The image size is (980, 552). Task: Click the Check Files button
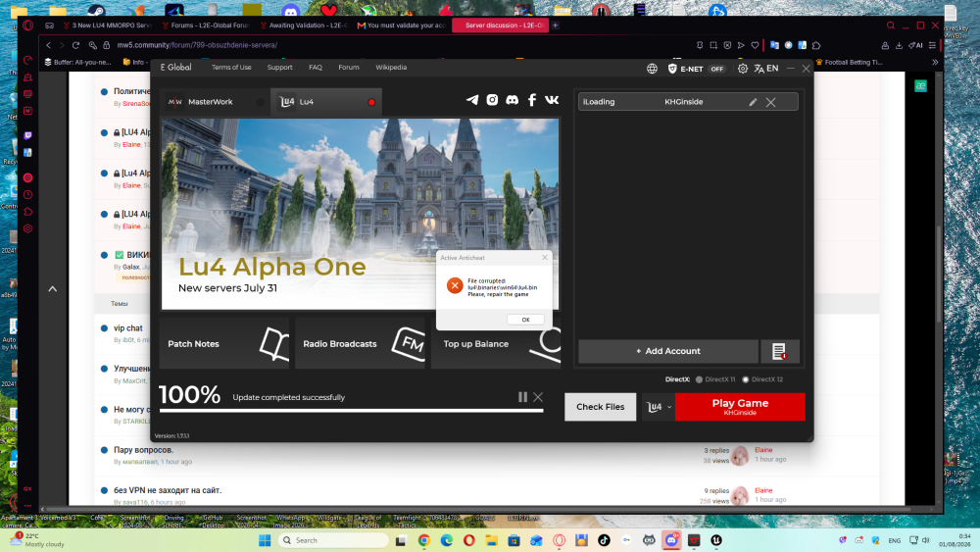pyautogui.click(x=600, y=407)
